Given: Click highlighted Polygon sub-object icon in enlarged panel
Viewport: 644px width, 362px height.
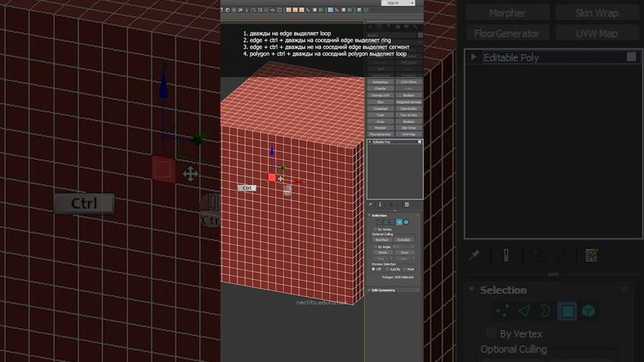Looking at the screenshot, I should 567,310.
